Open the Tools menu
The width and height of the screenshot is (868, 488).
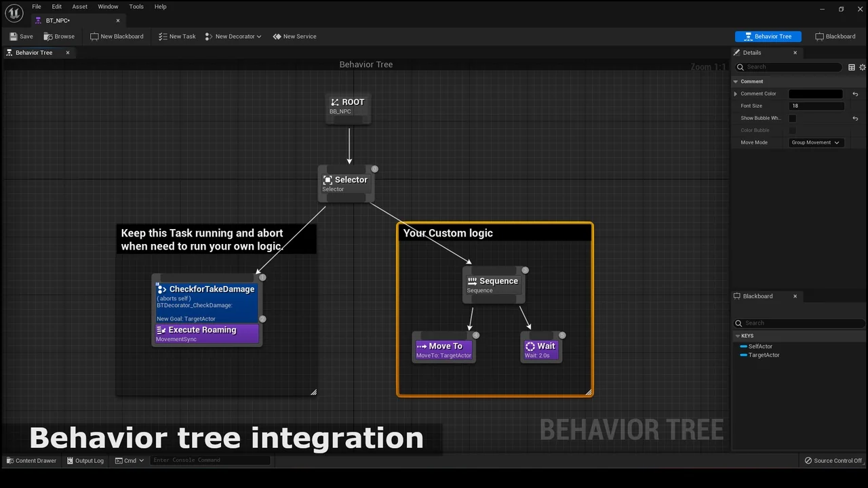click(x=136, y=7)
